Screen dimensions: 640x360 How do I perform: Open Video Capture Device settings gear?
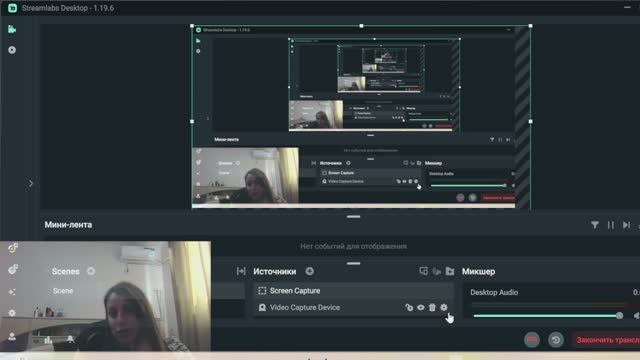tap(444, 307)
